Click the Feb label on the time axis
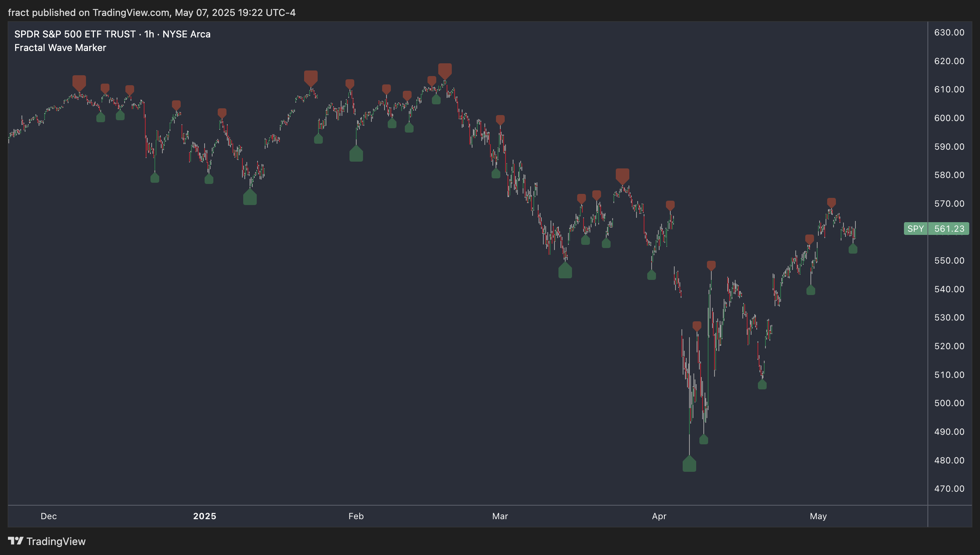The width and height of the screenshot is (980, 555). click(356, 516)
